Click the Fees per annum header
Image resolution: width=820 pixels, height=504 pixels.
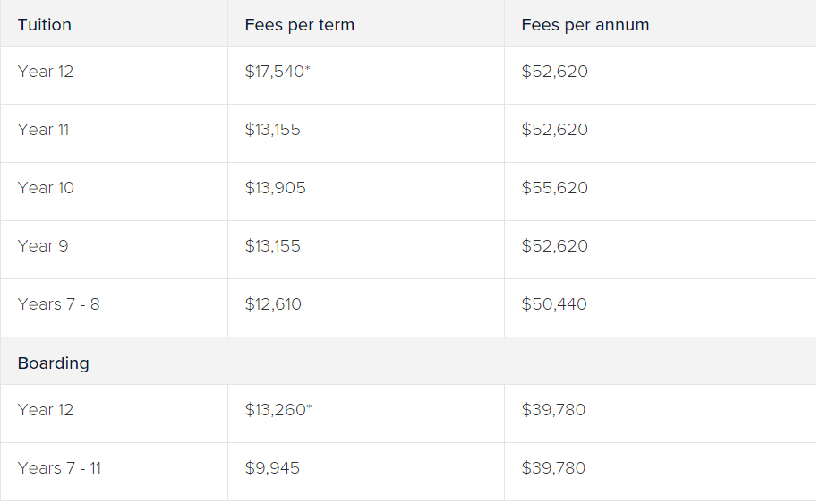pos(585,25)
